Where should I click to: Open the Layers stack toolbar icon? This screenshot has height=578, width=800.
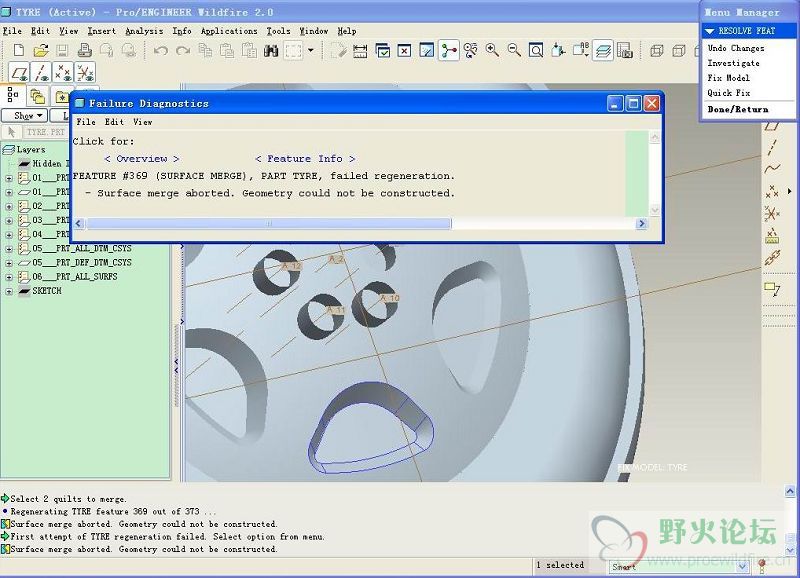[603, 51]
